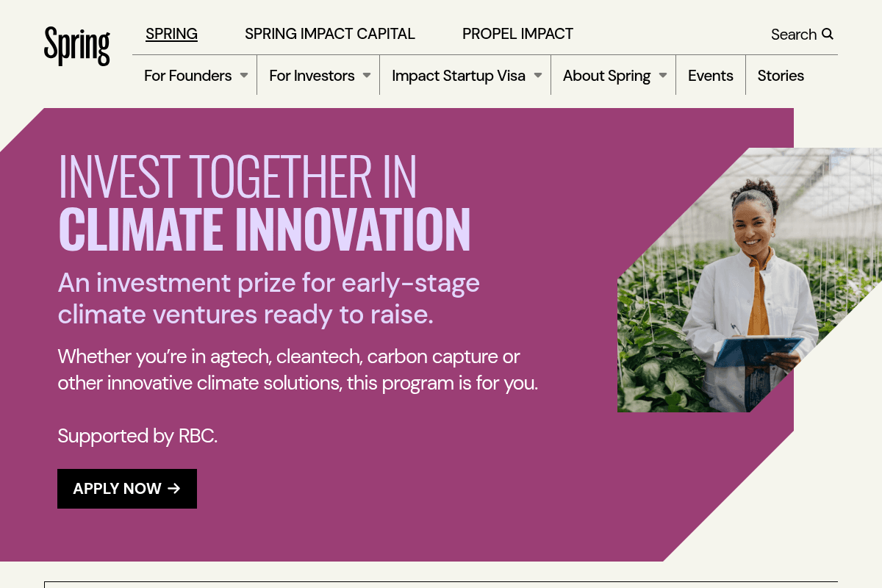Expand the About Spring chevron
This screenshot has width=882, height=588.
click(664, 75)
